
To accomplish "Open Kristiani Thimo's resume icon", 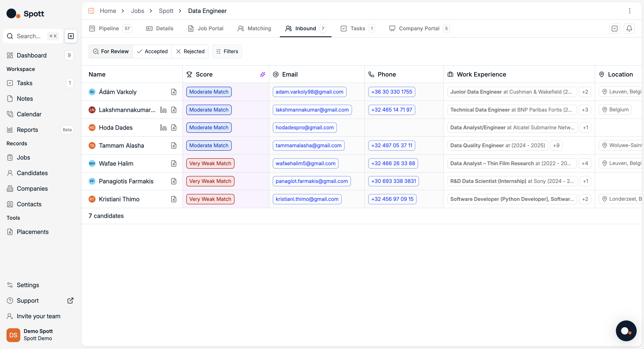I will [174, 199].
